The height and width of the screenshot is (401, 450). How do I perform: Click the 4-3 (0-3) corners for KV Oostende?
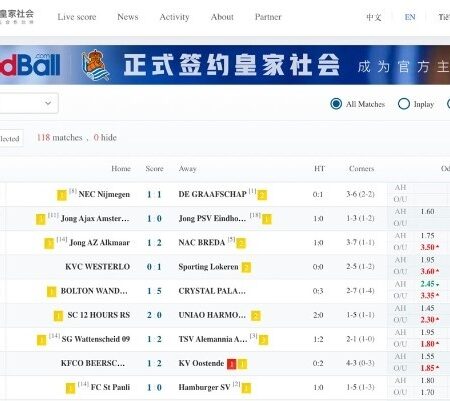point(360,363)
